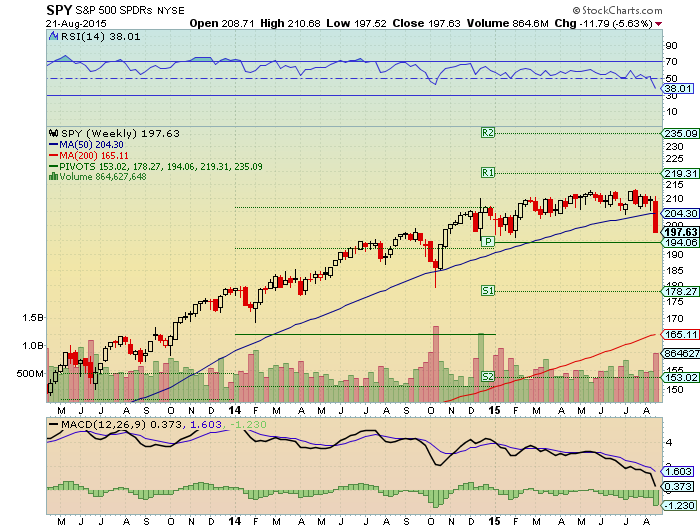The width and height of the screenshot is (700, 530).
Task: Click the 153.02 price tag
Action: (x=681, y=378)
